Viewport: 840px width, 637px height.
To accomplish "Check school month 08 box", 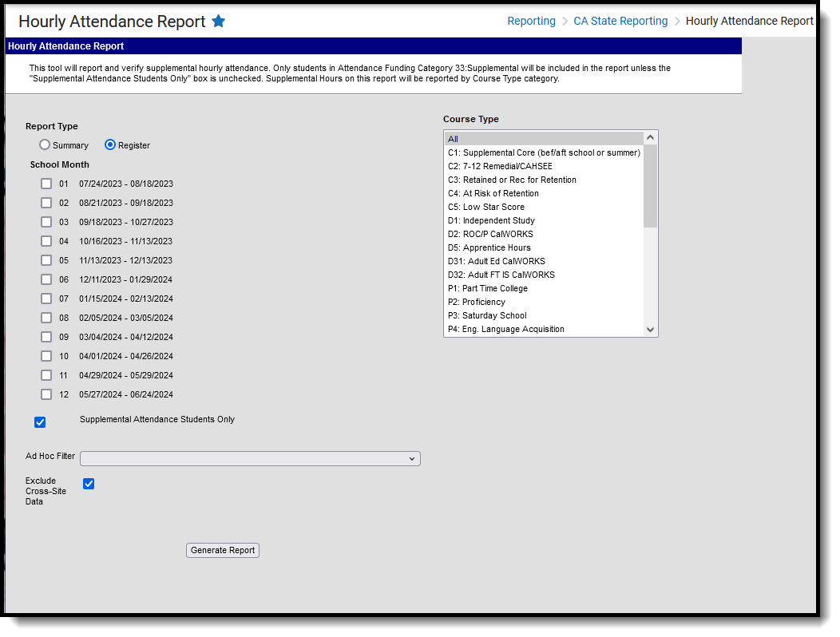I will [46, 318].
